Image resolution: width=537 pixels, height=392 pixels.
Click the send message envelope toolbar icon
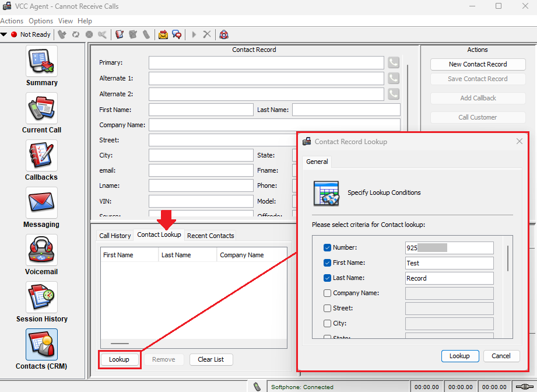click(x=163, y=34)
